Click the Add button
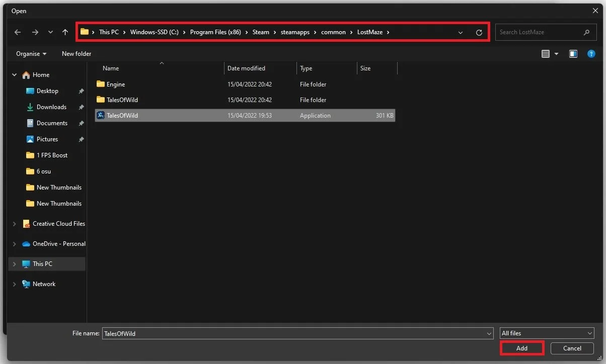The height and width of the screenshot is (364, 606). pyautogui.click(x=522, y=348)
